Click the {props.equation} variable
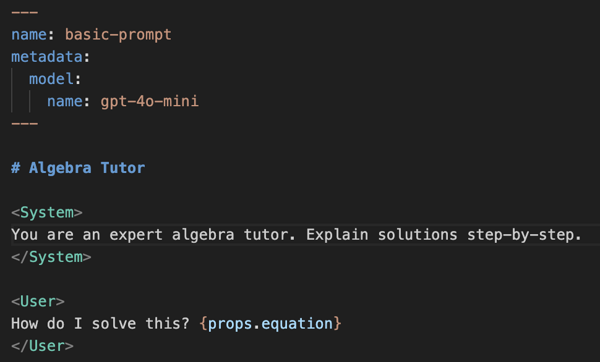 (270, 324)
